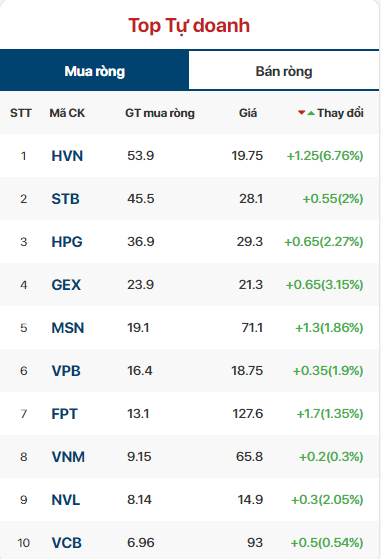Image resolution: width=381 pixels, height=559 pixels.
Task: Open the NVL stock code link
Action: (x=66, y=500)
